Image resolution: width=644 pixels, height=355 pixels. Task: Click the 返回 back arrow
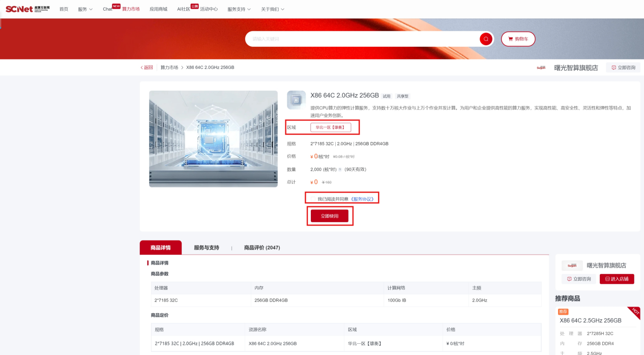click(147, 68)
